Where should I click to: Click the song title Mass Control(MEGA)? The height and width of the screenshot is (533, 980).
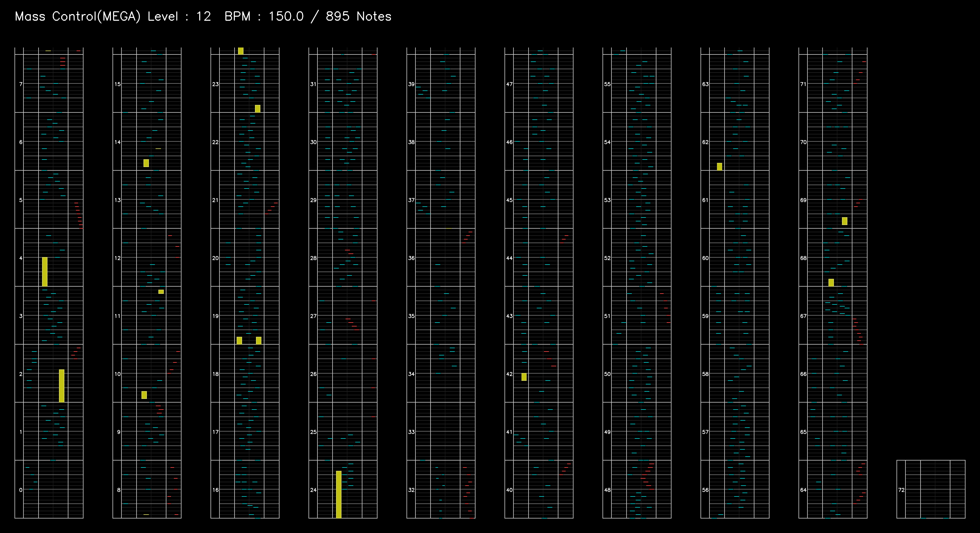pyautogui.click(x=78, y=16)
